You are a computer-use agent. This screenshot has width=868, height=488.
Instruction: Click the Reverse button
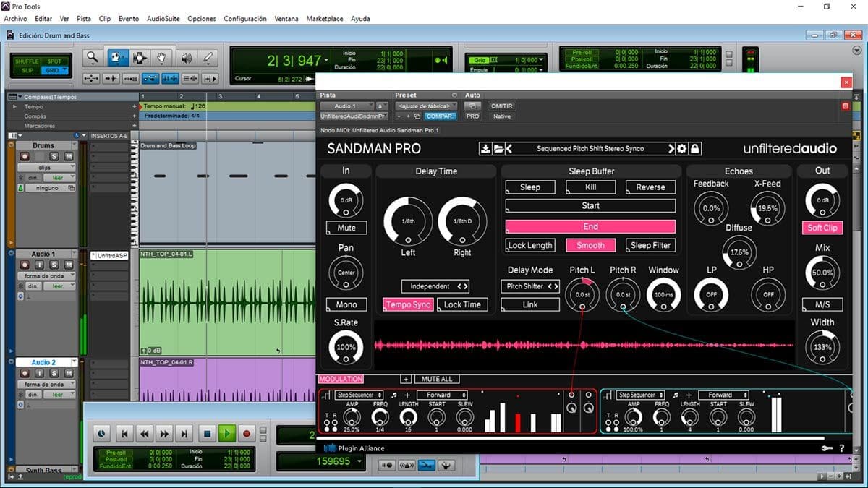point(650,187)
